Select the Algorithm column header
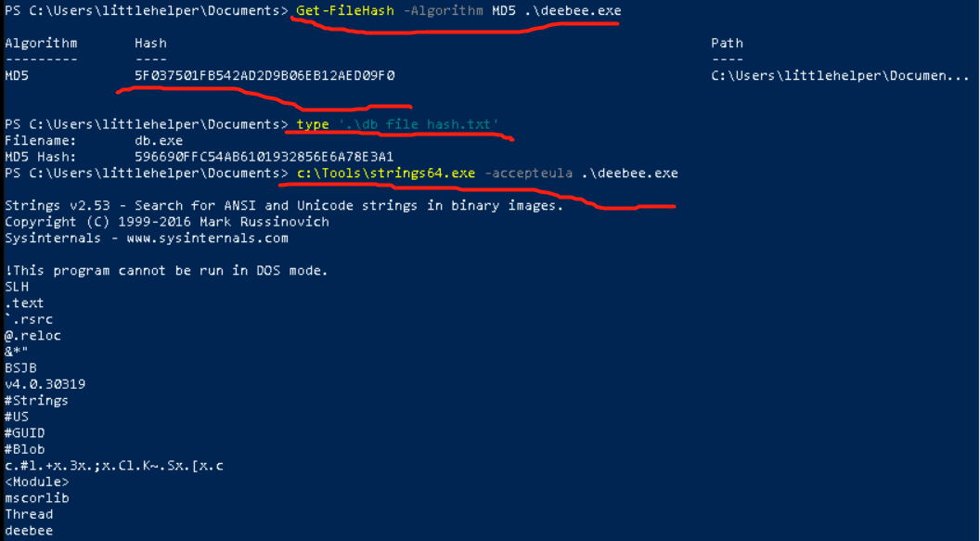 pos(41,43)
